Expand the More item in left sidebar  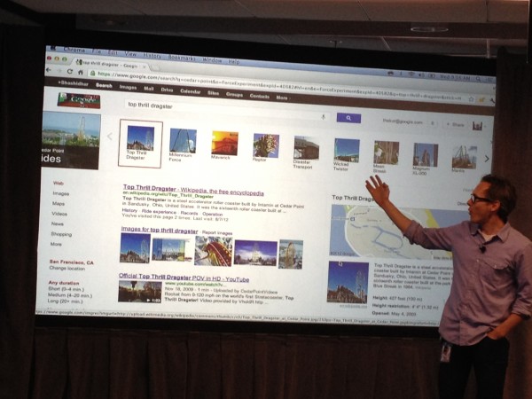point(57,244)
